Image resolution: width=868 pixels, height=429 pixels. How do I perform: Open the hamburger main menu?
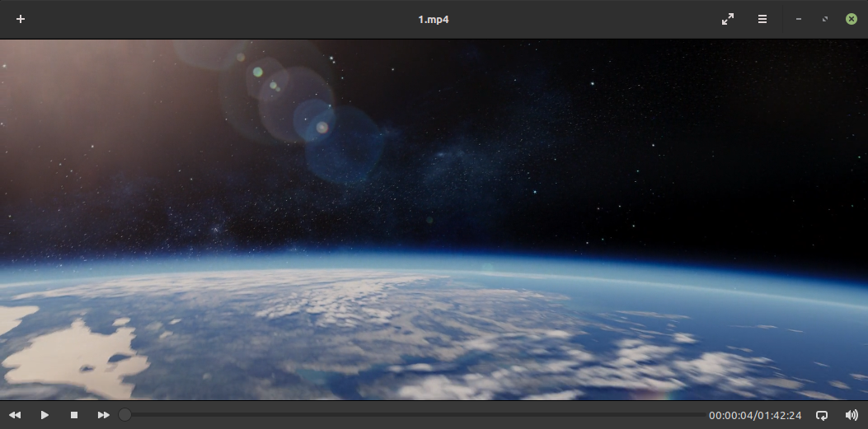(x=762, y=19)
